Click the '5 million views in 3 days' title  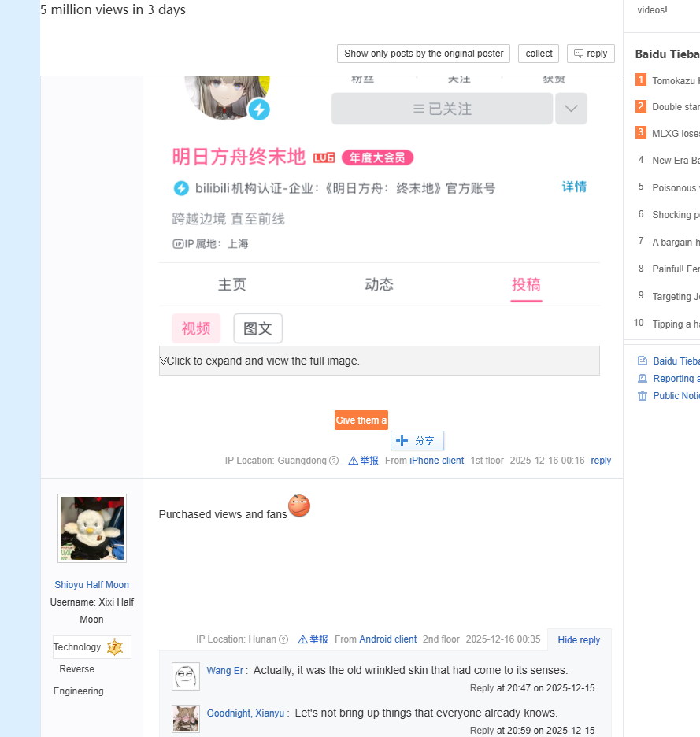point(113,9)
